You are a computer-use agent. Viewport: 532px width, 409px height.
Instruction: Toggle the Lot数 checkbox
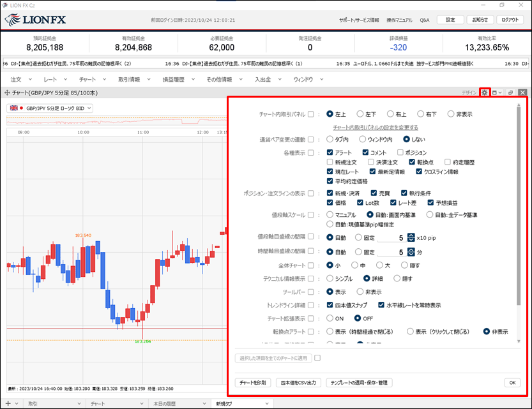360,203
